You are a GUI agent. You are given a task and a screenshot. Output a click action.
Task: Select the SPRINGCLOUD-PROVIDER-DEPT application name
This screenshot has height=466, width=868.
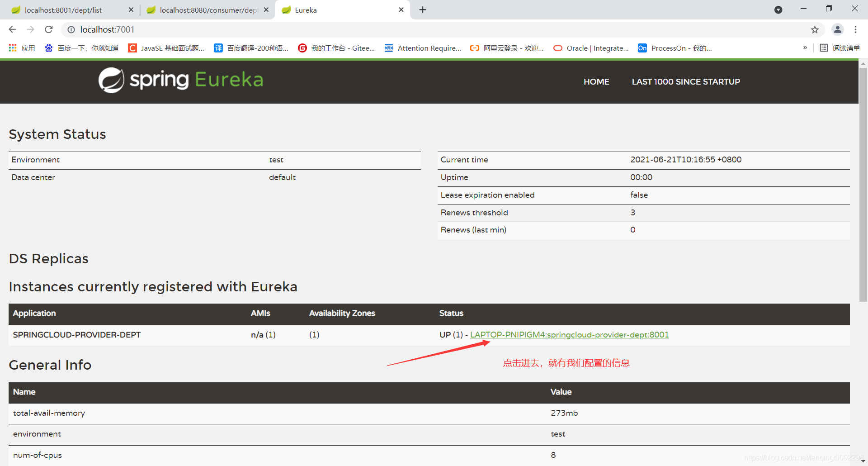click(x=77, y=335)
